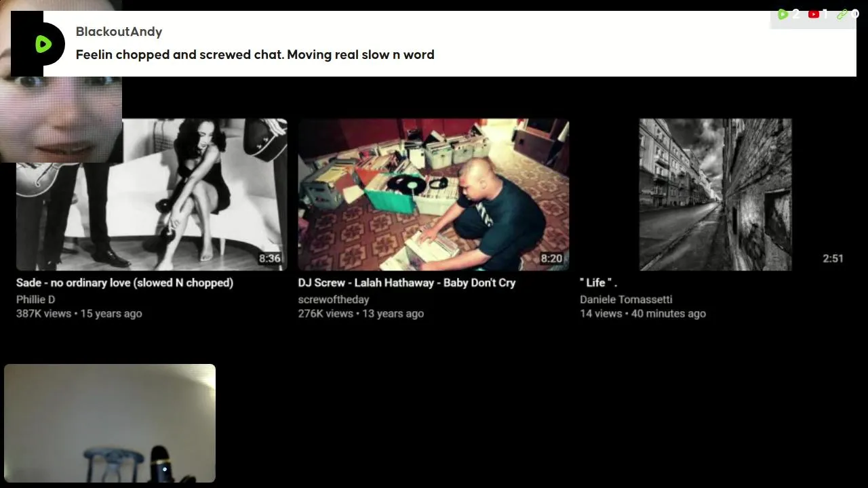Click the YouTube viewer count icon

814,14
